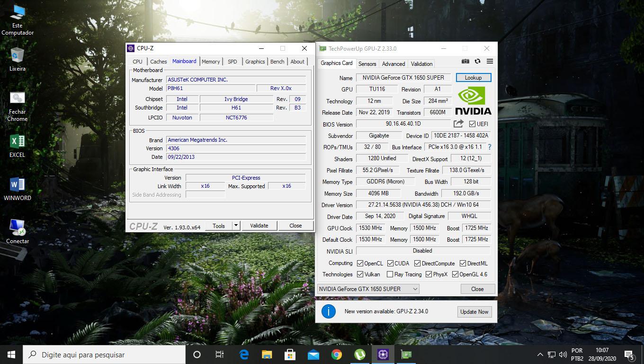
Task: Open uTorrent from taskbar
Action: coord(360,355)
